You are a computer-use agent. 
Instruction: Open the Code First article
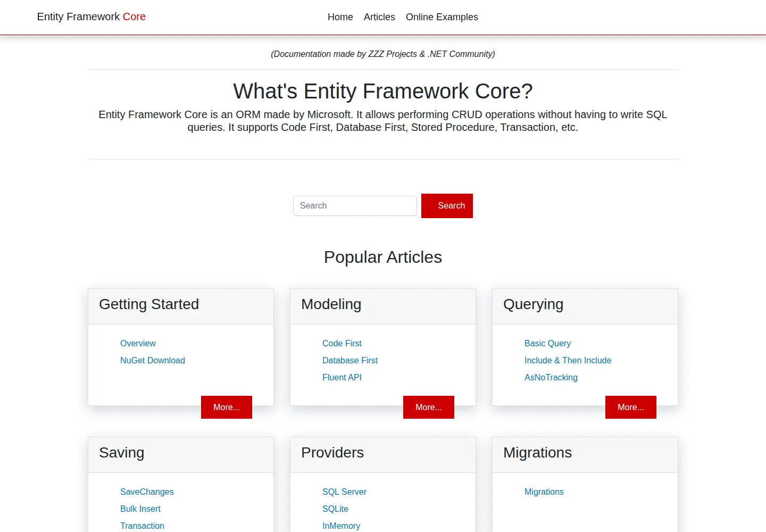(342, 343)
